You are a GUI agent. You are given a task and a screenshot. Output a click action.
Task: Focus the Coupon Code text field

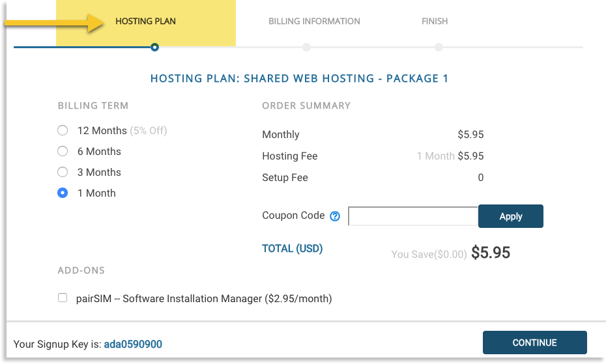pos(413,216)
